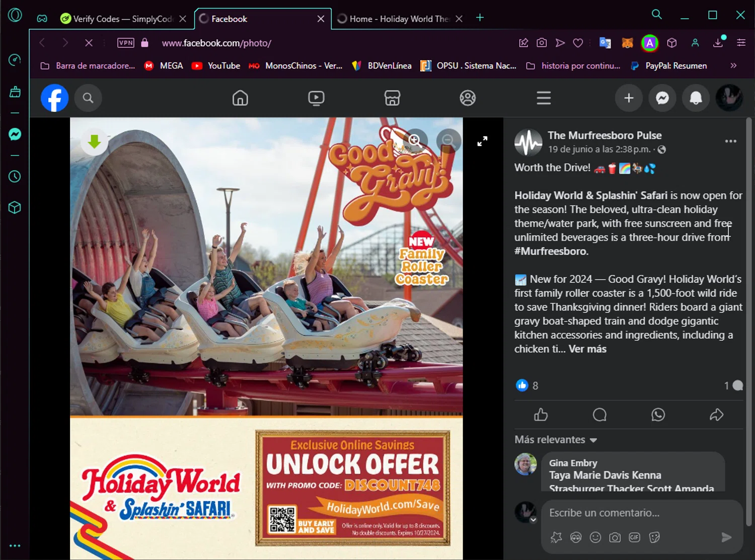Click the Create plus button
The height and width of the screenshot is (560, 755).
pyautogui.click(x=629, y=98)
